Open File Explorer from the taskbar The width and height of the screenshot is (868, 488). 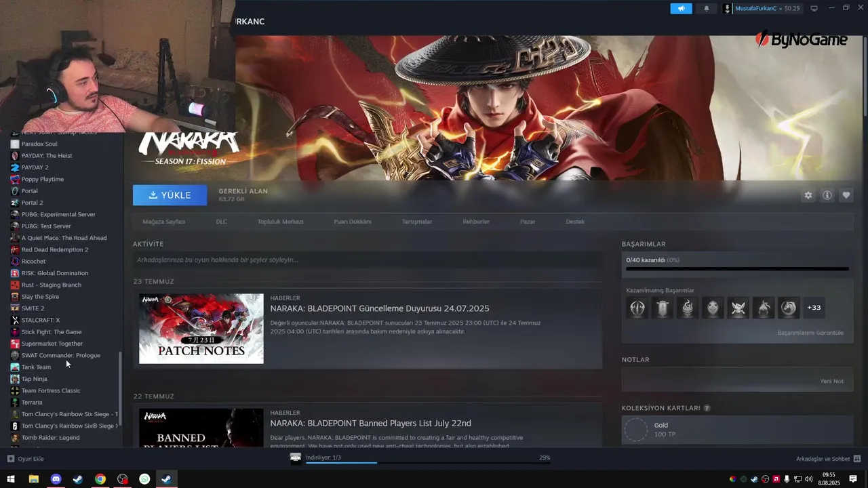point(33,479)
